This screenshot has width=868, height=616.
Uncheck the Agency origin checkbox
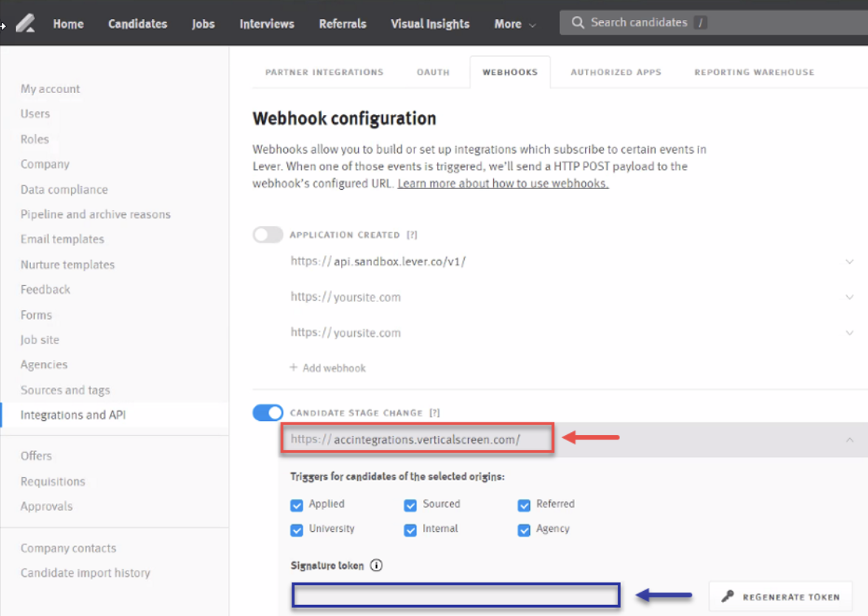point(524,530)
